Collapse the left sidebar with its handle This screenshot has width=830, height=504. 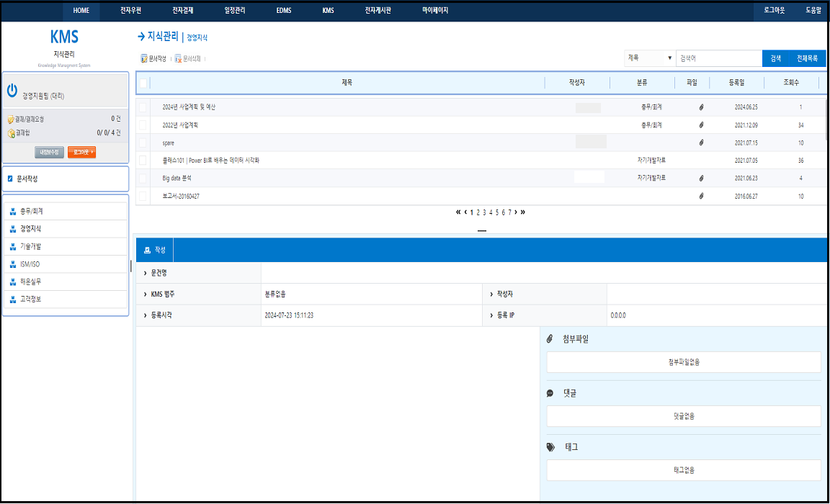pos(130,266)
